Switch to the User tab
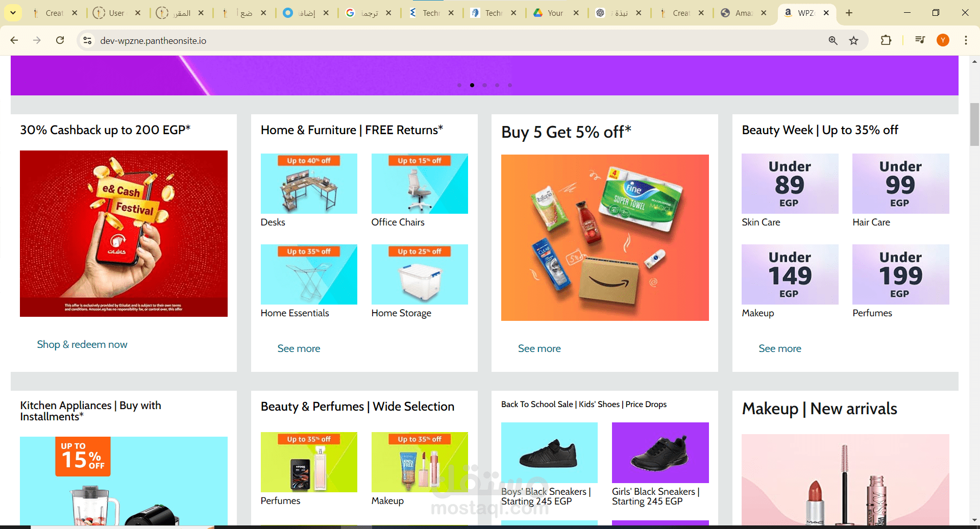The height and width of the screenshot is (529, 980). coord(117,13)
